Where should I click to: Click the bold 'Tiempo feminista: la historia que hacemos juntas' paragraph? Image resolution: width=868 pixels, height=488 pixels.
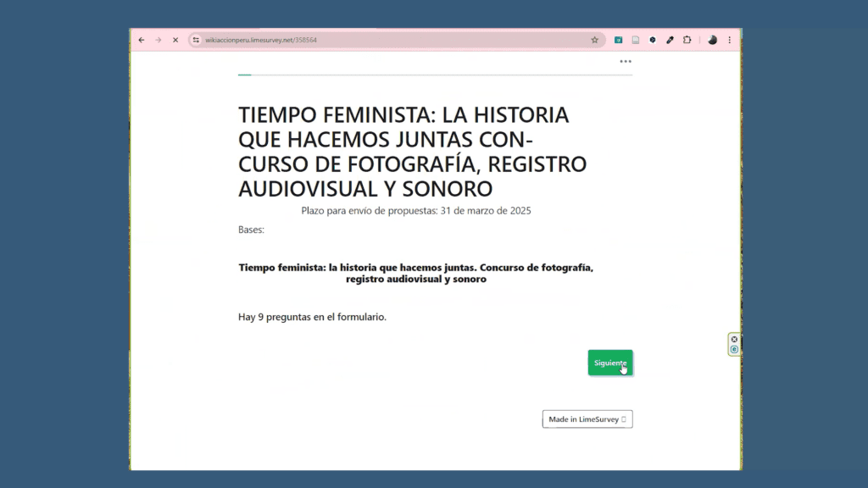(x=415, y=274)
